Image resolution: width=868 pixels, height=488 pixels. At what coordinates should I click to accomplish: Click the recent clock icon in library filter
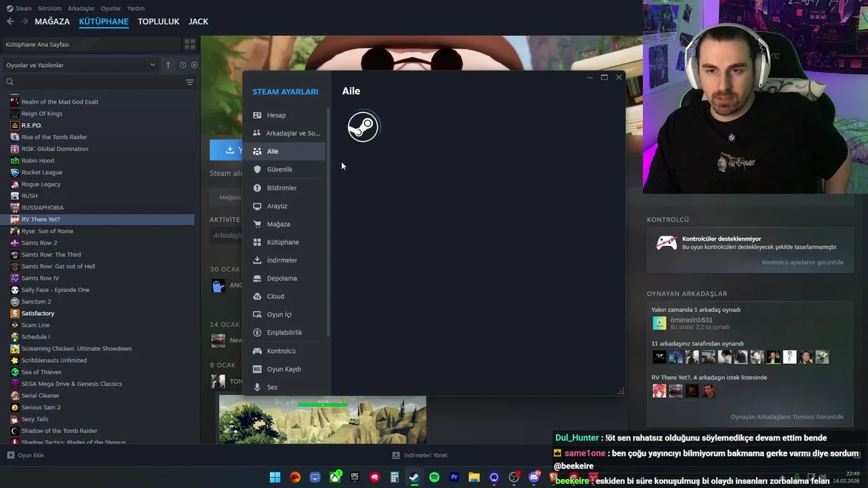pos(182,65)
